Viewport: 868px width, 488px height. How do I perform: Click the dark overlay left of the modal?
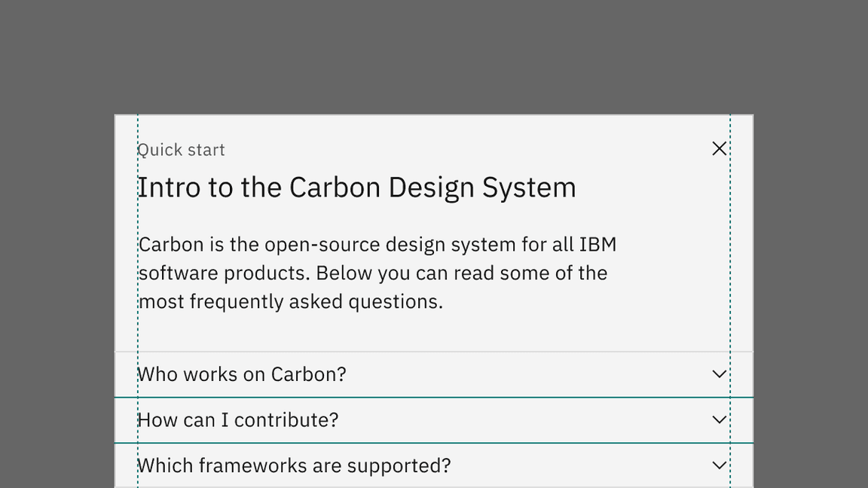(x=57, y=301)
